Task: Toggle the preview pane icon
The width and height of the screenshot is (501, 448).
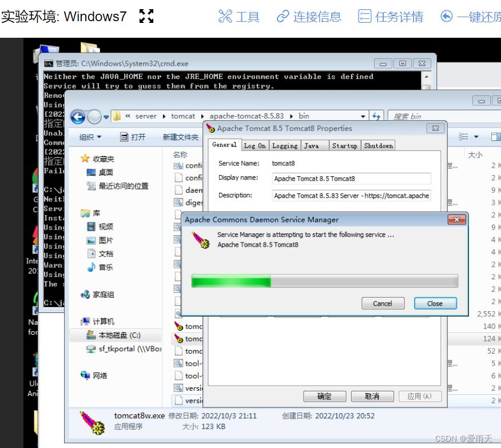Action: 496,137
